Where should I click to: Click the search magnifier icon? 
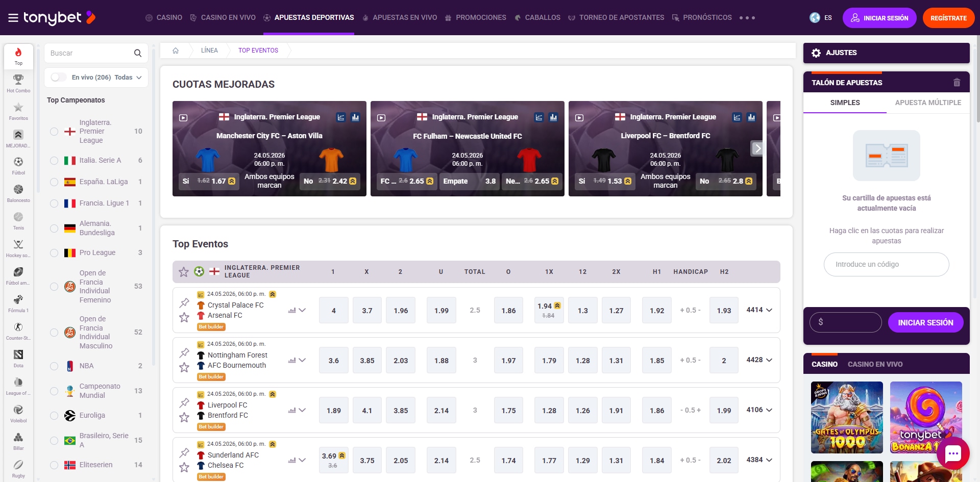pos(138,53)
